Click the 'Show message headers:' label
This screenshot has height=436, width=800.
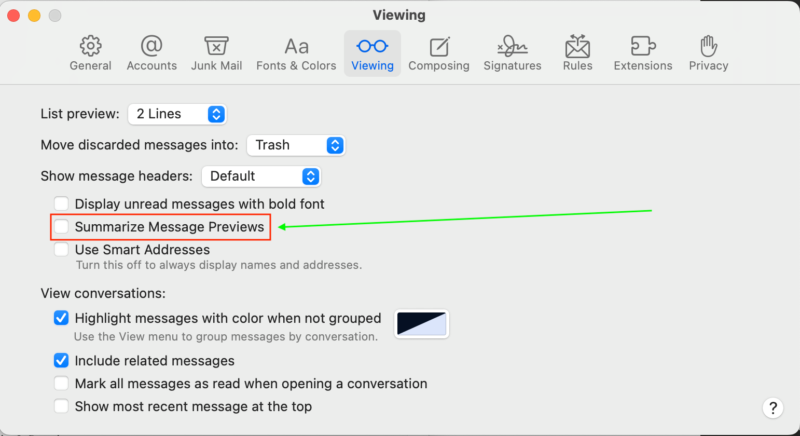(x=116, y=176)
